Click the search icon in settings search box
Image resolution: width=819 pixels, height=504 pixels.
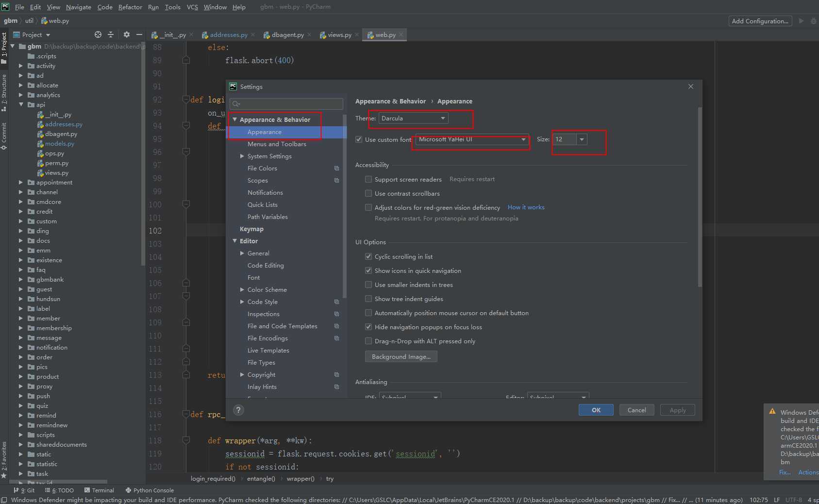(236, 104)
